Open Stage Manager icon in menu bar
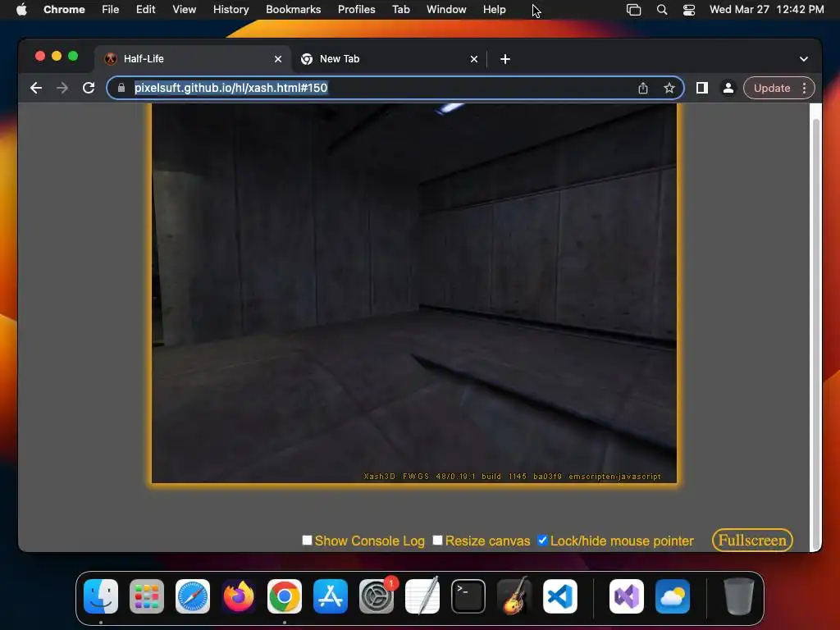The height and width of the screenshot is (630, 840). click(x=634, y=10)
